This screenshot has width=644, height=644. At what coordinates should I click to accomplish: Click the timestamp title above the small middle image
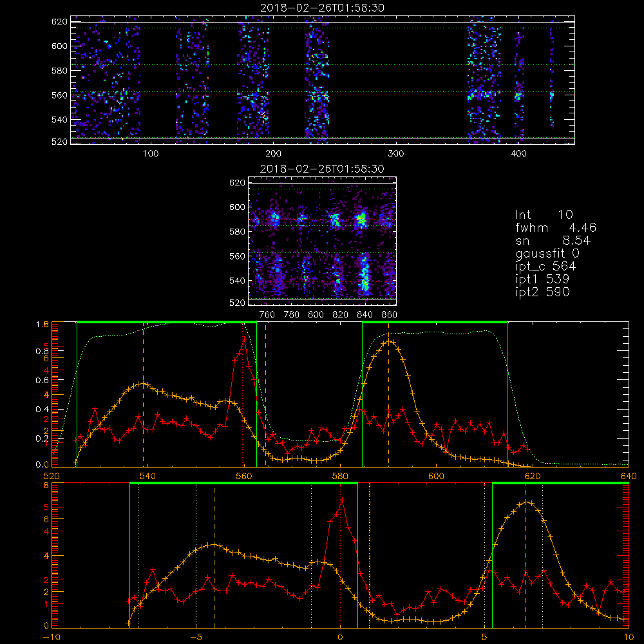pos(323,169)
